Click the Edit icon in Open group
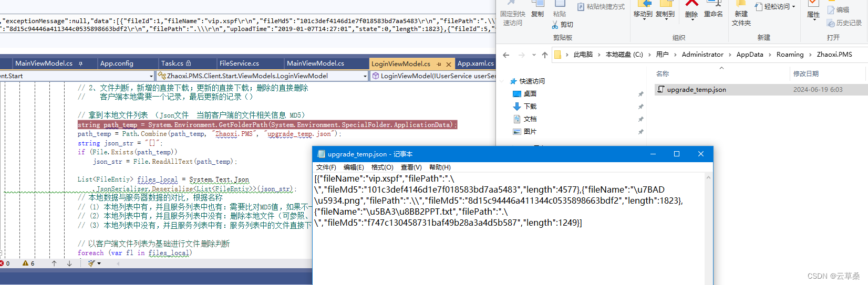The image size is (868, 285). 831,9
